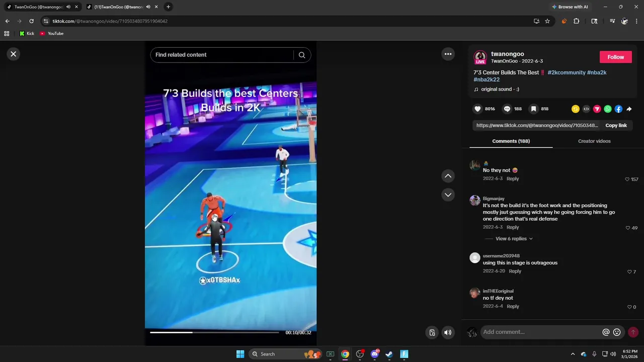Bookmark this page with the star icon
Image resolution: width=644 pixels, height=362 pixels.
click(x=547, y=21)
